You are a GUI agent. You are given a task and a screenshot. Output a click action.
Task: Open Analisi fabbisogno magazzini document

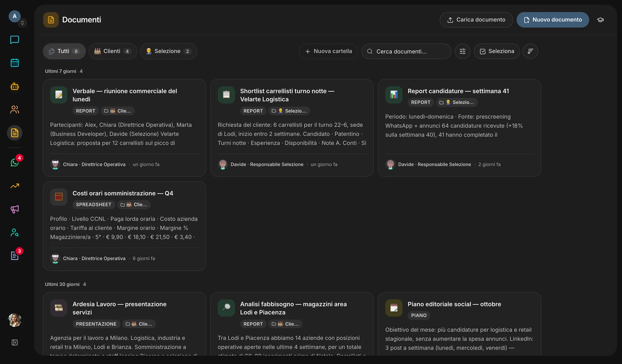point(292,324)
